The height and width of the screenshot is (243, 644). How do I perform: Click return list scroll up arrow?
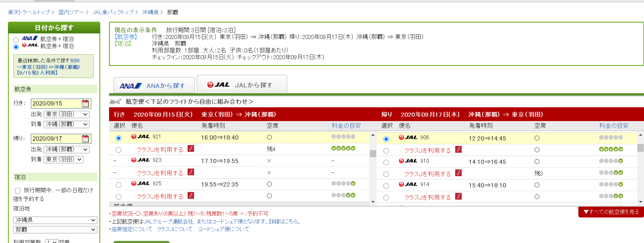(640, 135)
